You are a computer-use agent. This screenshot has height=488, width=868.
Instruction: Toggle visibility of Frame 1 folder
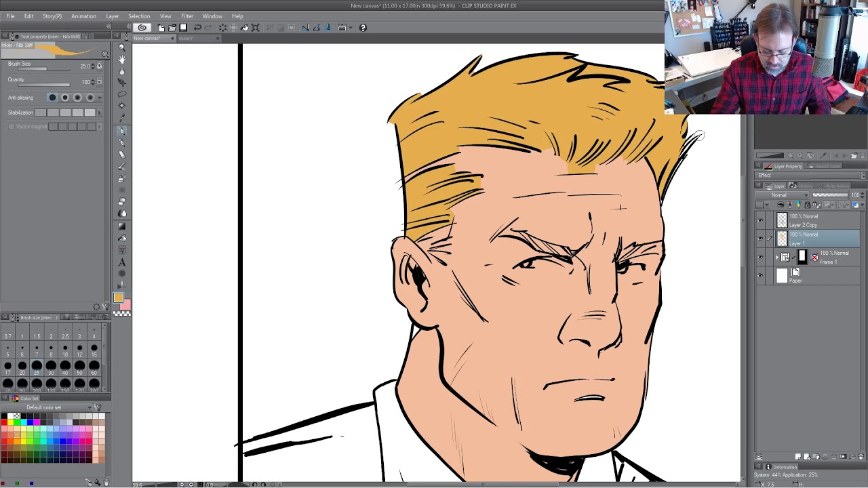pyautogui.click(x=760, y=257)
